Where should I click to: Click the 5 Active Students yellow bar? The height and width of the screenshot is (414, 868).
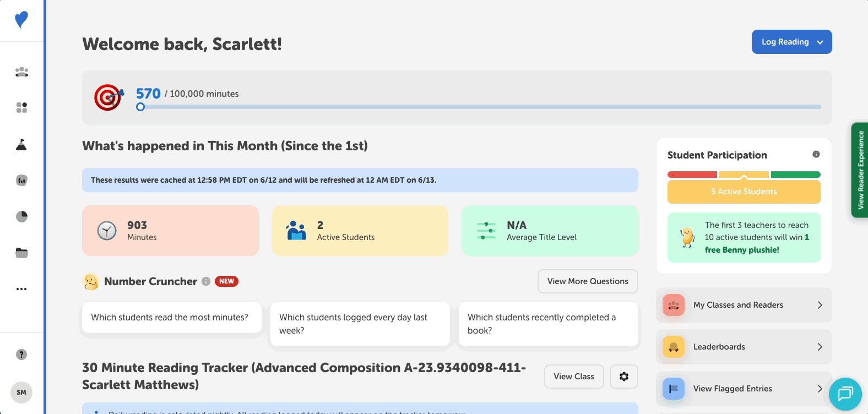(x=744, y=192)
